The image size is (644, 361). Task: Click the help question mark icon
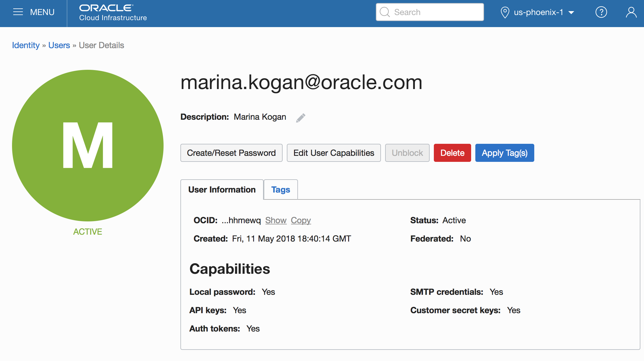[x=601, y=12]
